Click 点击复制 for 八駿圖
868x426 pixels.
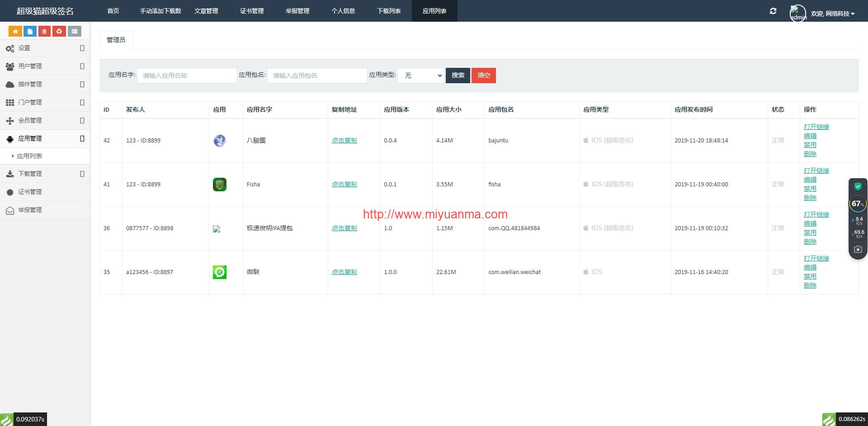pyautogui.click(x=344, y=141)
